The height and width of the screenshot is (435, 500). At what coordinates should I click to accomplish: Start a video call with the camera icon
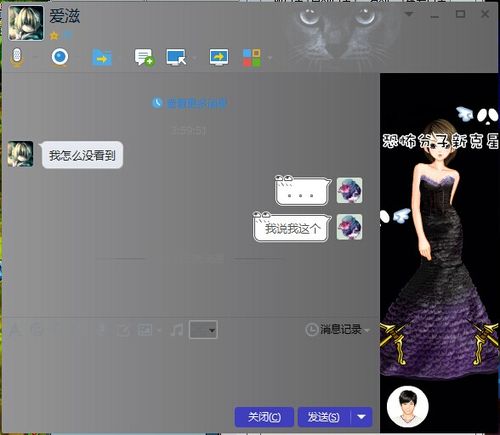60,57
